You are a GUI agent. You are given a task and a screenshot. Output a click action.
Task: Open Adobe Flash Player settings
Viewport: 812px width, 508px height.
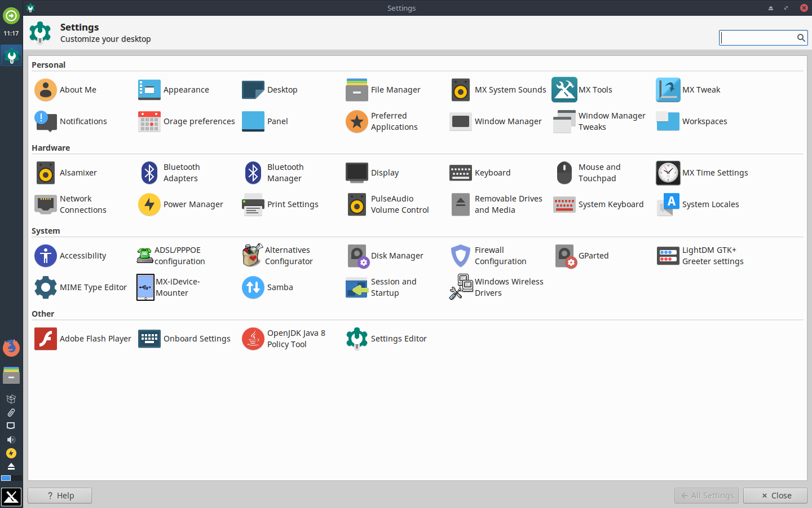83,339
